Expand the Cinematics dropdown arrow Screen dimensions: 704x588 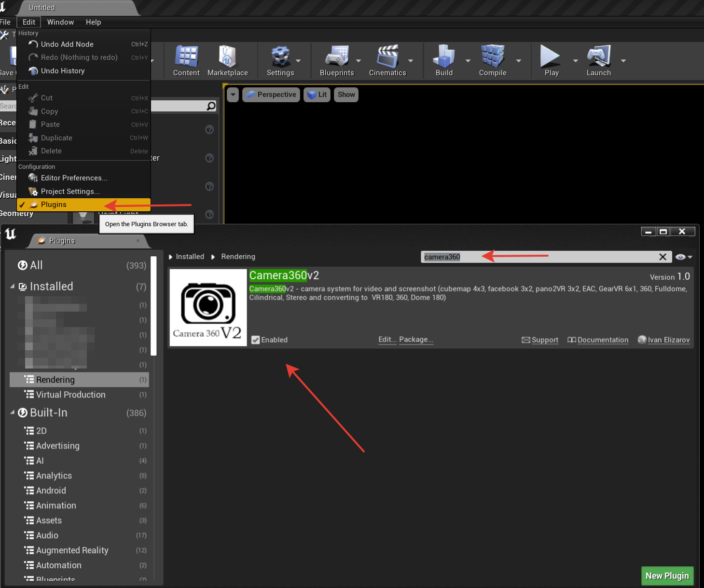tap(411, 61)
